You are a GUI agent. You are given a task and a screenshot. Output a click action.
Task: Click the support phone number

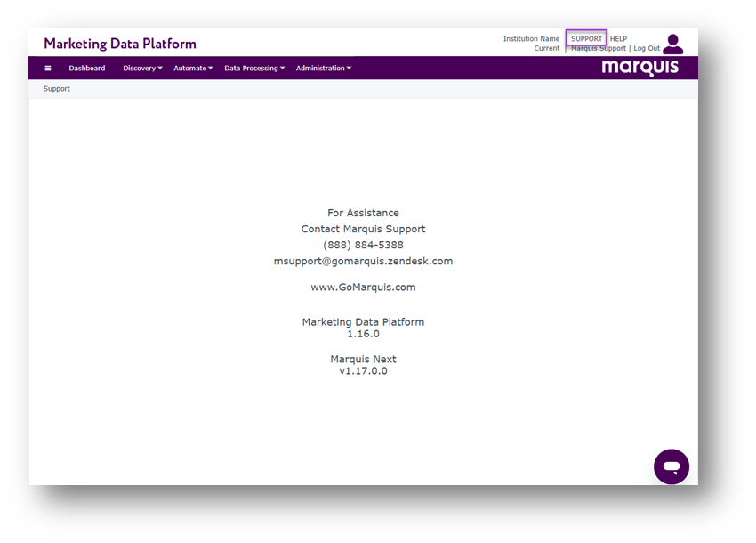tap(363, 245)
